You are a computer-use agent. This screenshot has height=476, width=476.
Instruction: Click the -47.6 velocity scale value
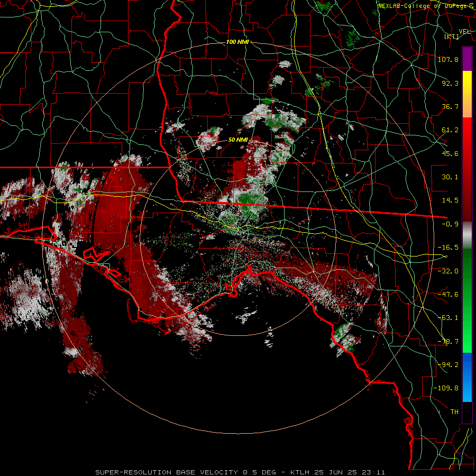(x=448, y=295)
